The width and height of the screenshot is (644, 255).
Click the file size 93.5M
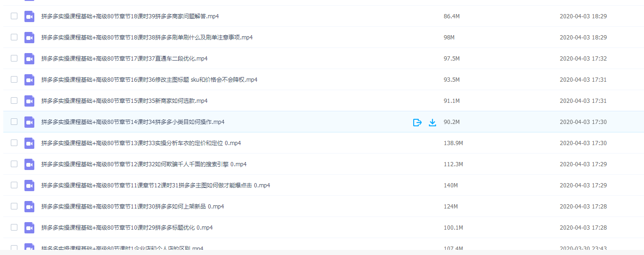(452, 80)
